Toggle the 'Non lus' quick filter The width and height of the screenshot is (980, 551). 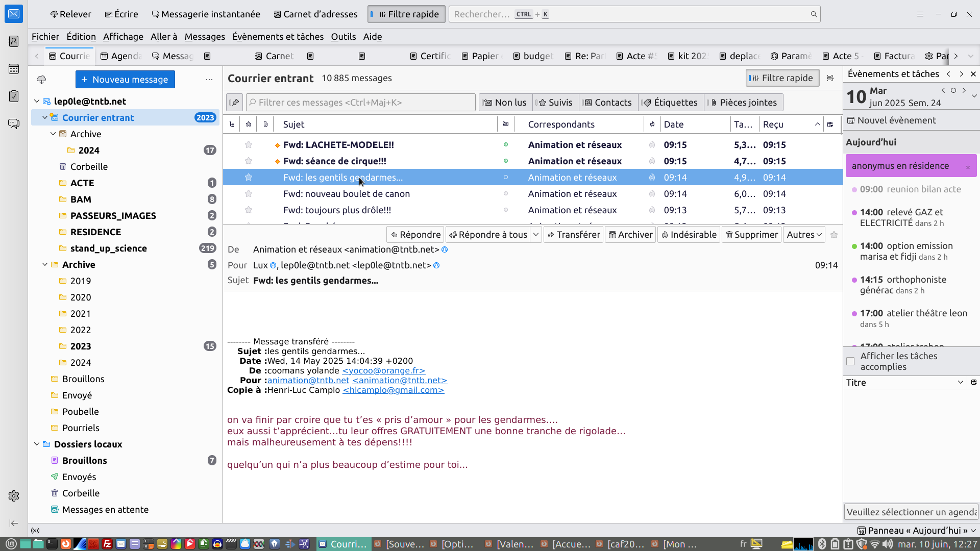[x=505, y=103]
